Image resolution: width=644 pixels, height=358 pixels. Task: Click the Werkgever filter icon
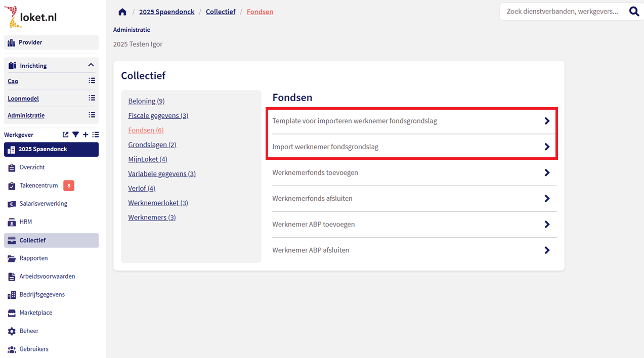pyautogui.click(x=75, y=135)
